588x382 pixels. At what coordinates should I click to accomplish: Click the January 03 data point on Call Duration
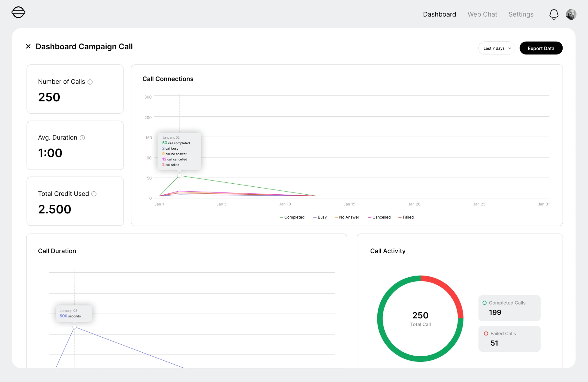click(74, 327)
